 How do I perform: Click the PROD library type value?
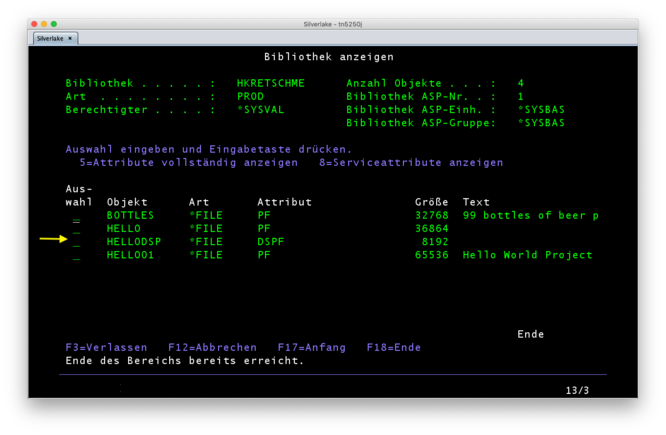[250, 96]
